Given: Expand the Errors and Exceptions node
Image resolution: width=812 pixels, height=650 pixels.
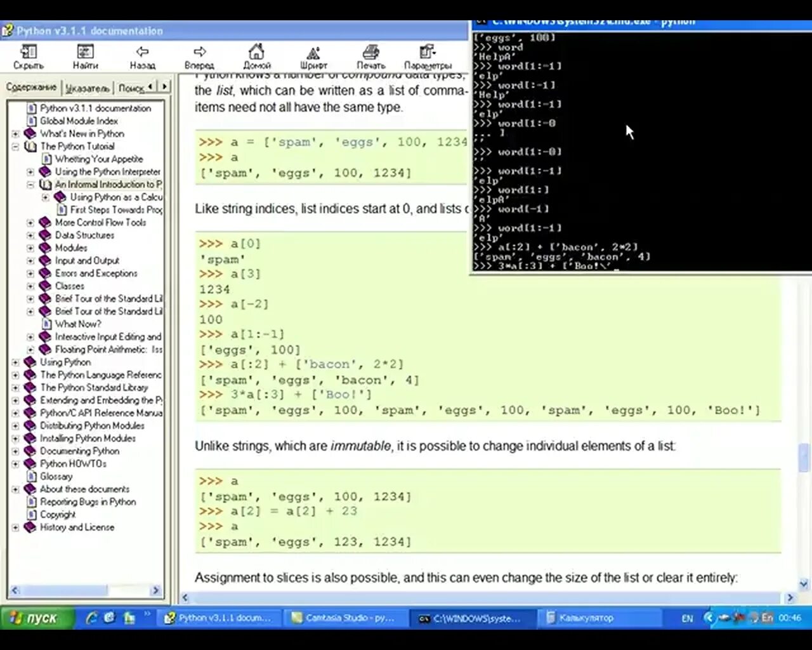Looking at the screenshot, I should pyautogui.click(x=30, y=273).
